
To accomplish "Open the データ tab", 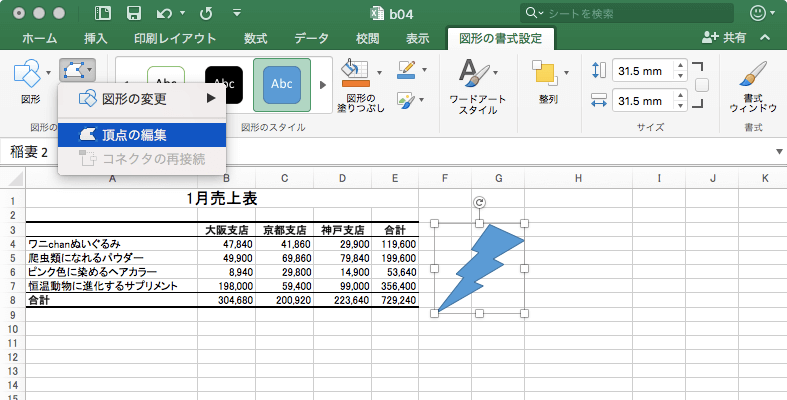I will (311, 38).
